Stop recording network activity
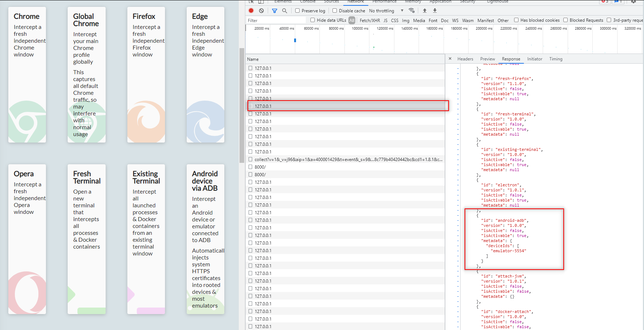Image resolution: width=644 pixels, height=330 pixels. coord(251,10)
